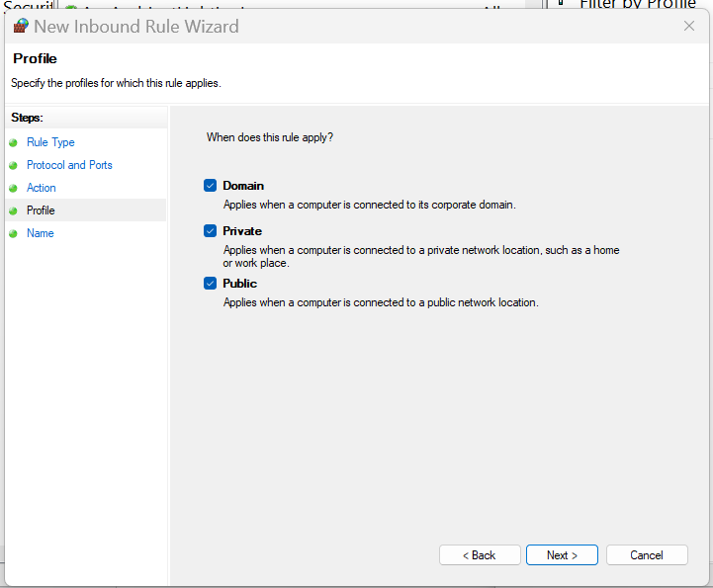
Task: Click the Private label text
Action: coord(242,231)
